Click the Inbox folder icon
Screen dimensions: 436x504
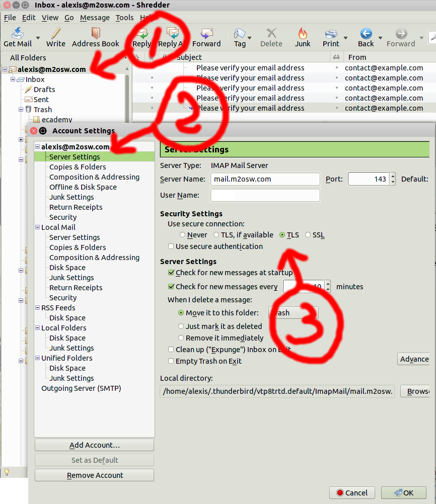click(x=21, y=79)
